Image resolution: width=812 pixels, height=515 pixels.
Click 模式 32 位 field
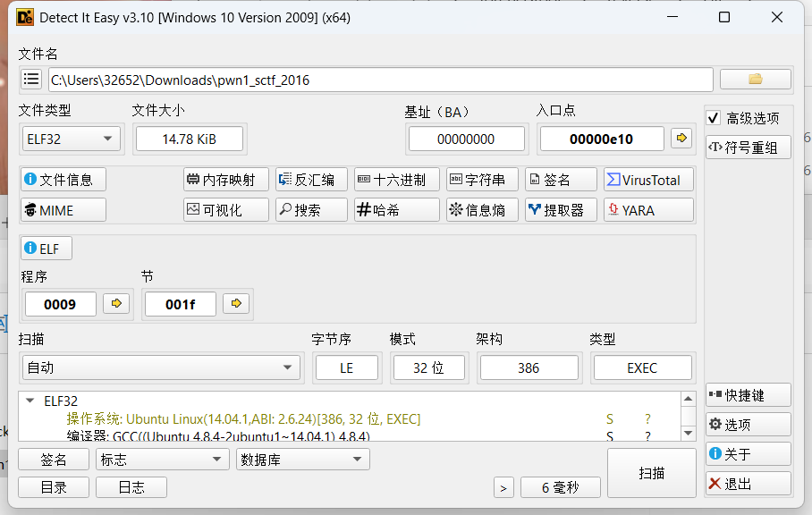click(x=428, y=368)
